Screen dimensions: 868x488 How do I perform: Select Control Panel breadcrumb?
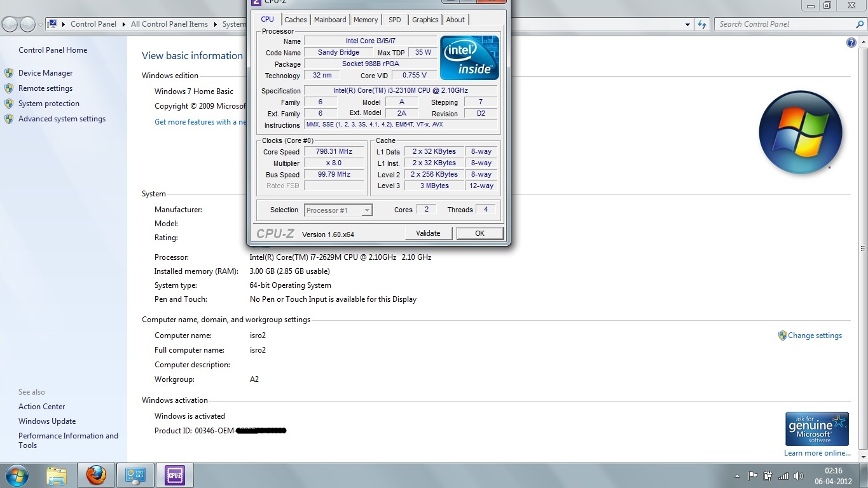(93, 24)
